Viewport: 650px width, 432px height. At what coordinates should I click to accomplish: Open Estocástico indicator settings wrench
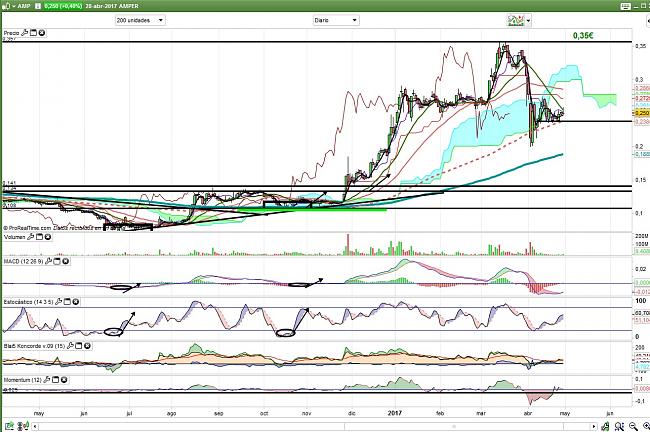point(58,302)
